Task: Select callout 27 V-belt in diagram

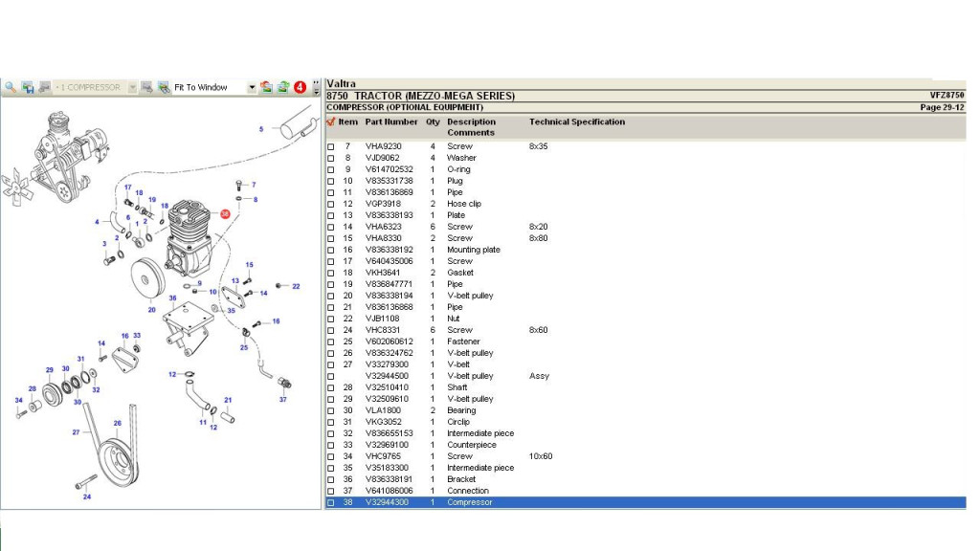Action: (x=76, y=432)
